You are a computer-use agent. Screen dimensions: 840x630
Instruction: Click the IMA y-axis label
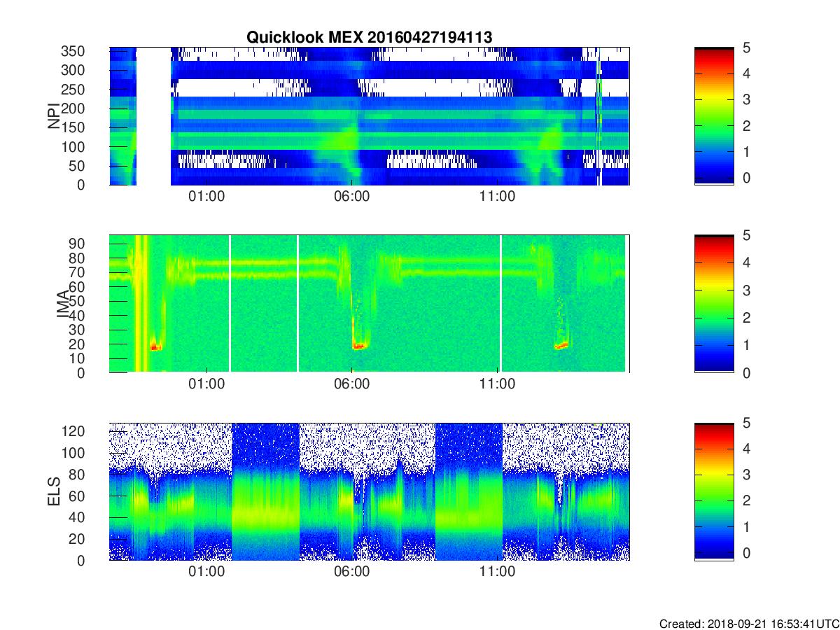point(64,304)
